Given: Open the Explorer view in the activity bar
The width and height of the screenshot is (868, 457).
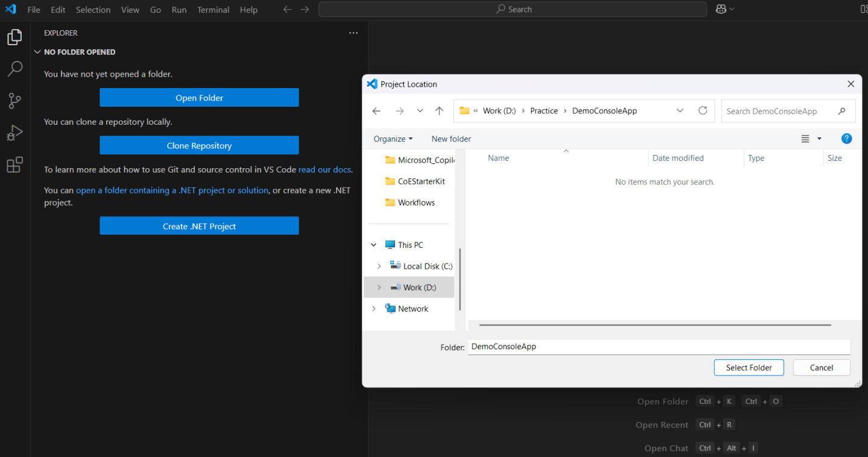Looking at the screenshot, I should 14,37.
